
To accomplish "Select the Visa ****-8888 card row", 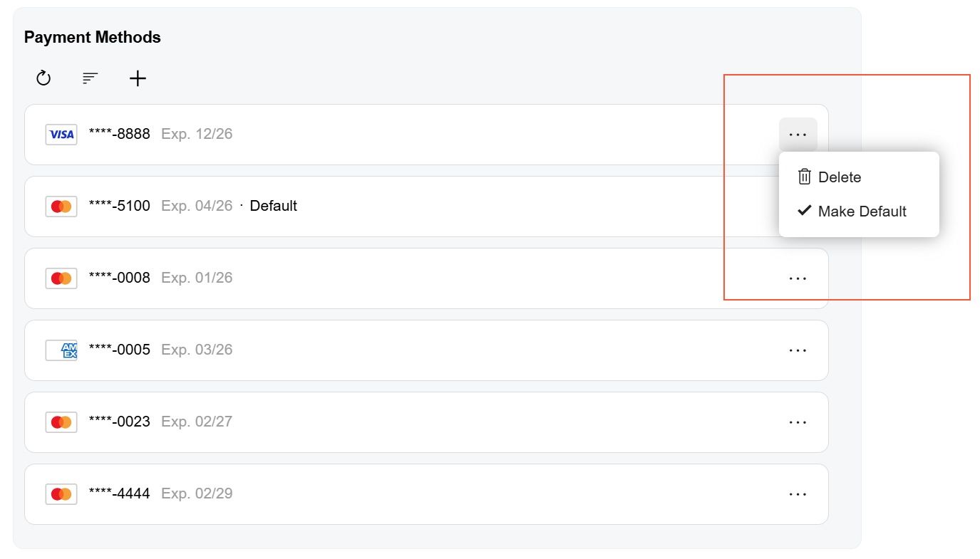I will [x=426, y=135].
